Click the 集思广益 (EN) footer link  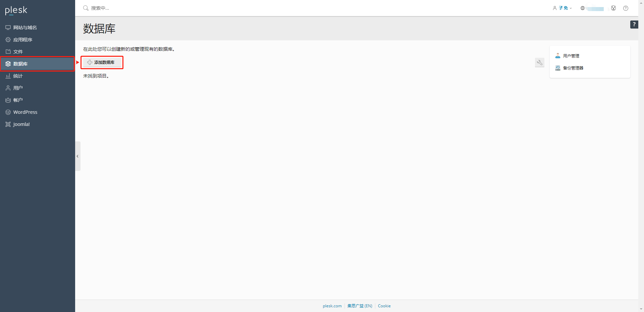360,306
